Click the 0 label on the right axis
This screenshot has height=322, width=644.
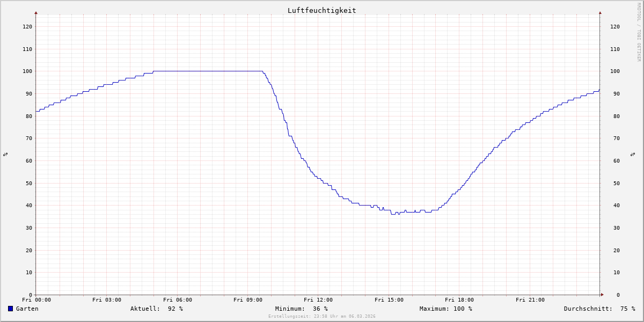(x=618, y=295)
